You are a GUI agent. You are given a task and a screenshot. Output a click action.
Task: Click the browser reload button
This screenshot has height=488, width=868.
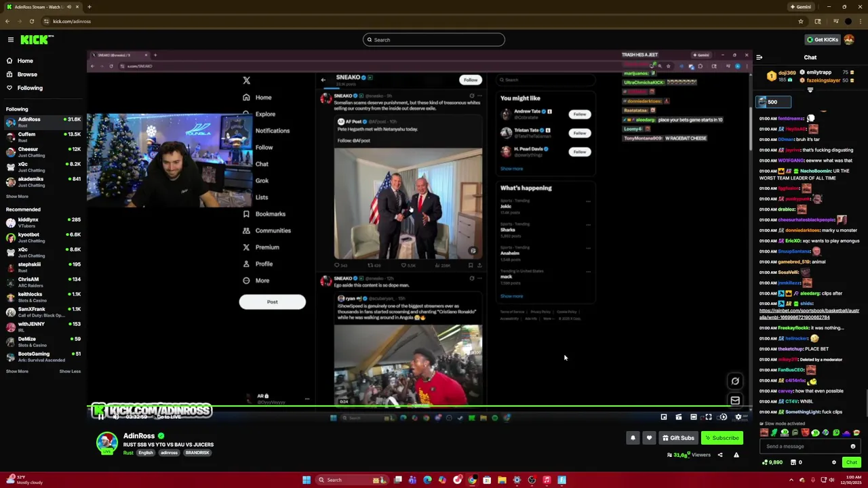[31, 21]
